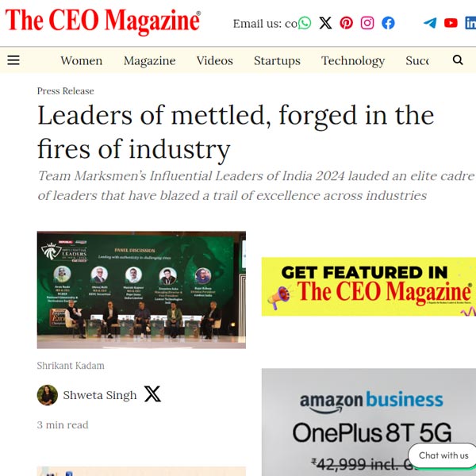Image resolution: width=476 pixels, height=476 pixels.
Task: Open the Videos menu item
Action: [215, 61]
